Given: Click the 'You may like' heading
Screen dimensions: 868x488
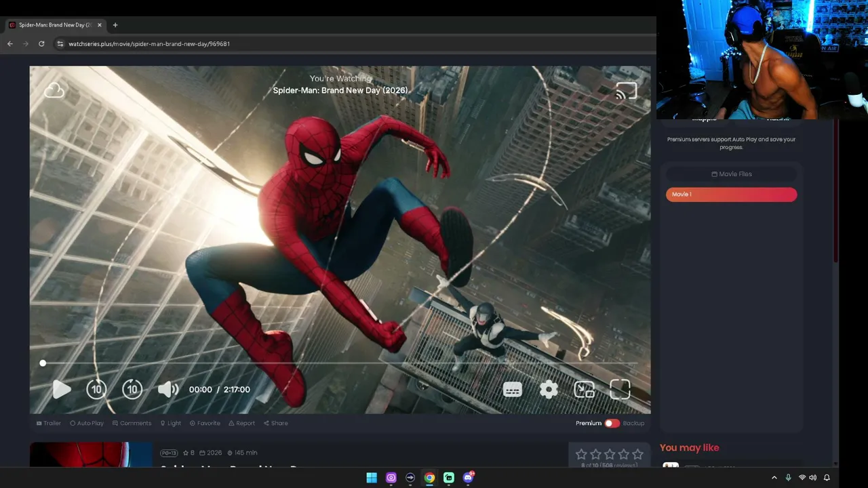Looking at the screenshot, I should click(690, 447).
